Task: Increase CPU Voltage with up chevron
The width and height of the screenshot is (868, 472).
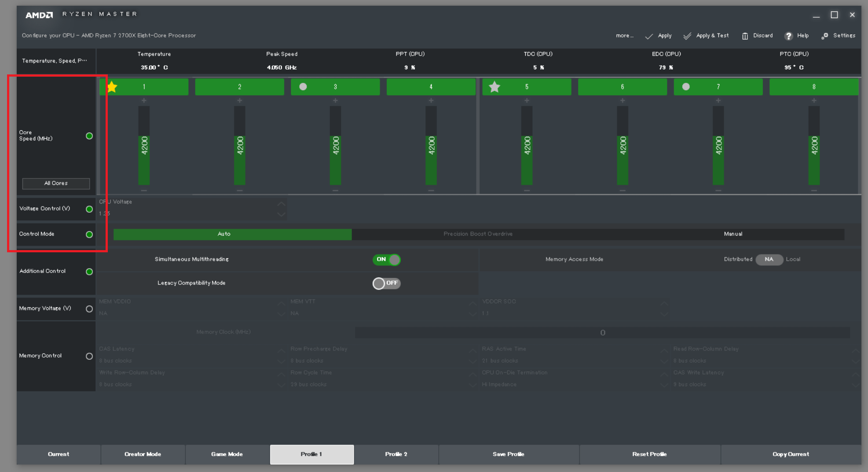Action: pyautogui.click(x=281, y=204)
